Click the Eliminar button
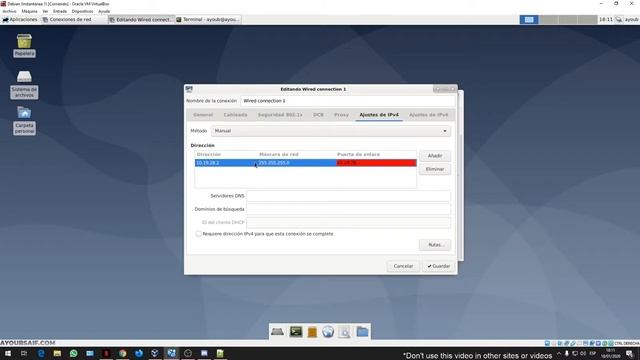The image size is (640, 360). coord(435,169)
